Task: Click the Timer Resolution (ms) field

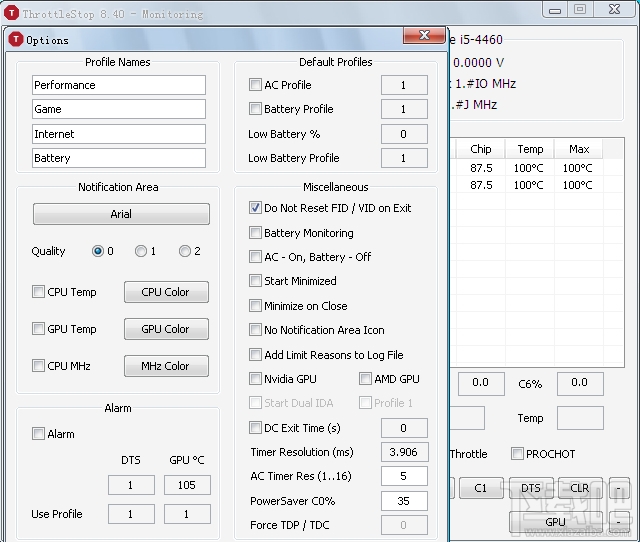Action: click(404, 452)
